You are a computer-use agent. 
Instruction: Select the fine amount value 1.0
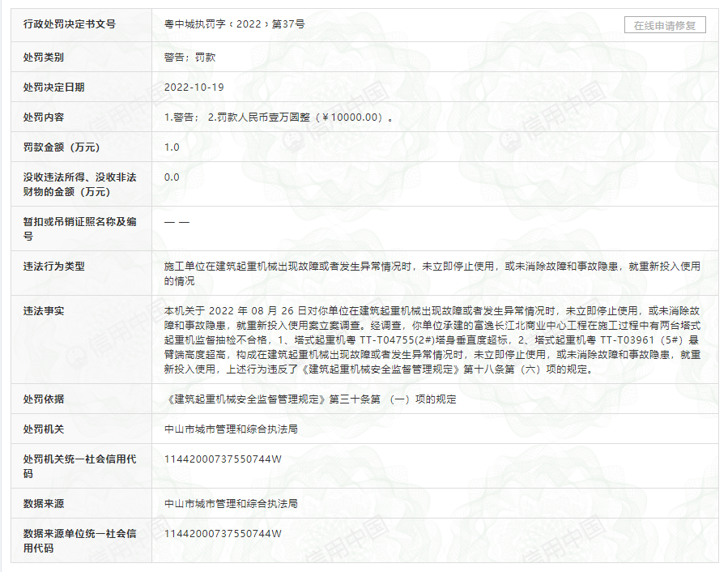point(172,147)
